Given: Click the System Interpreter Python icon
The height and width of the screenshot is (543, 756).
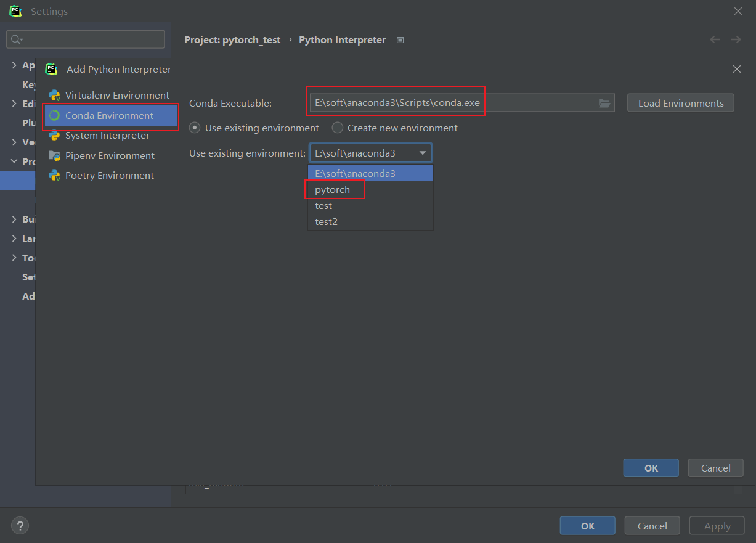Looking at the screenshot, I should coord(54,136).
